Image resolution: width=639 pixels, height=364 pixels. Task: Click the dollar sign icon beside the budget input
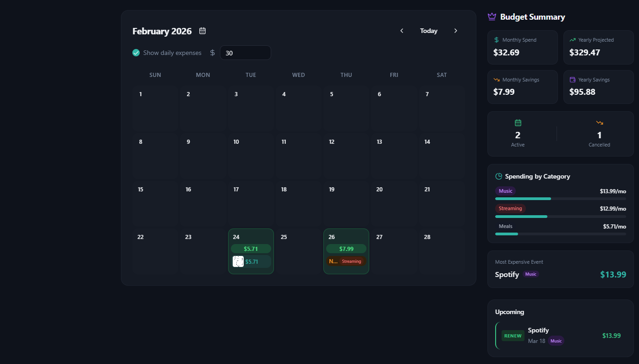coord(213,53)
